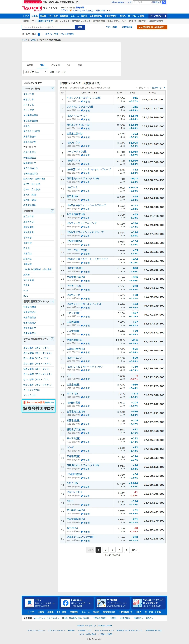Focus the stock code or company search field
189x644 pixels.
[48, 27]
